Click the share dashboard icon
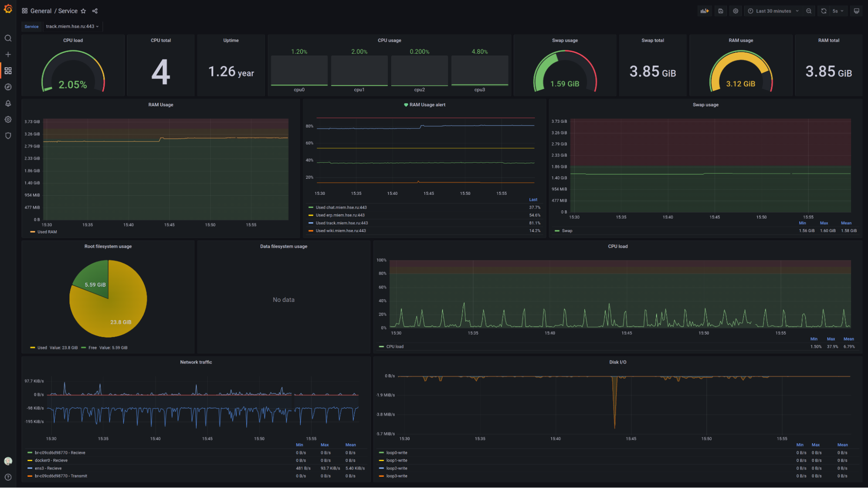Screen dimensions: 868x488 (95, 11)
